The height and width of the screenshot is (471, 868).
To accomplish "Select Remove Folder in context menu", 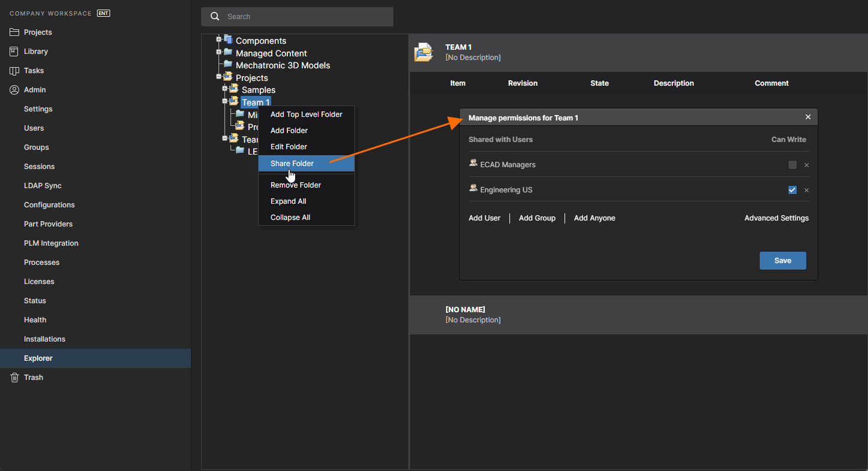I will 296,185.
